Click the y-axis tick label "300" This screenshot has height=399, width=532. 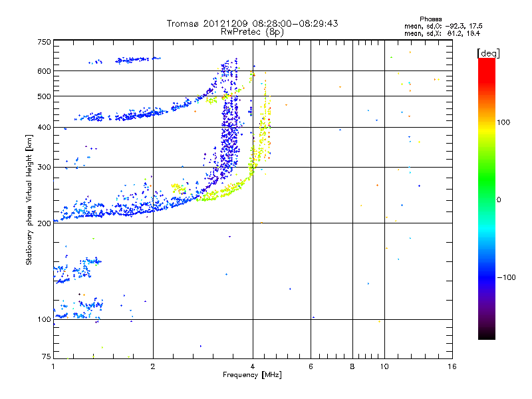[44, 167]
